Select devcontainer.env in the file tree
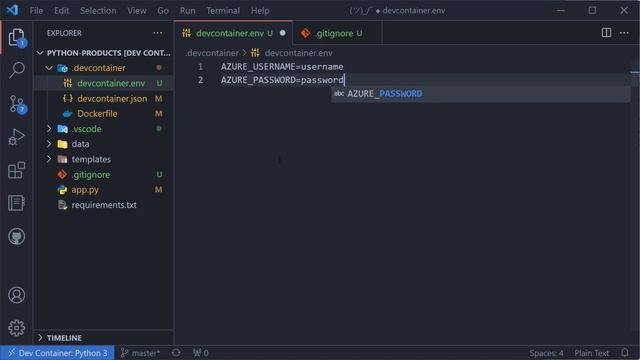The image size is (640, 360). click(103, 83)
